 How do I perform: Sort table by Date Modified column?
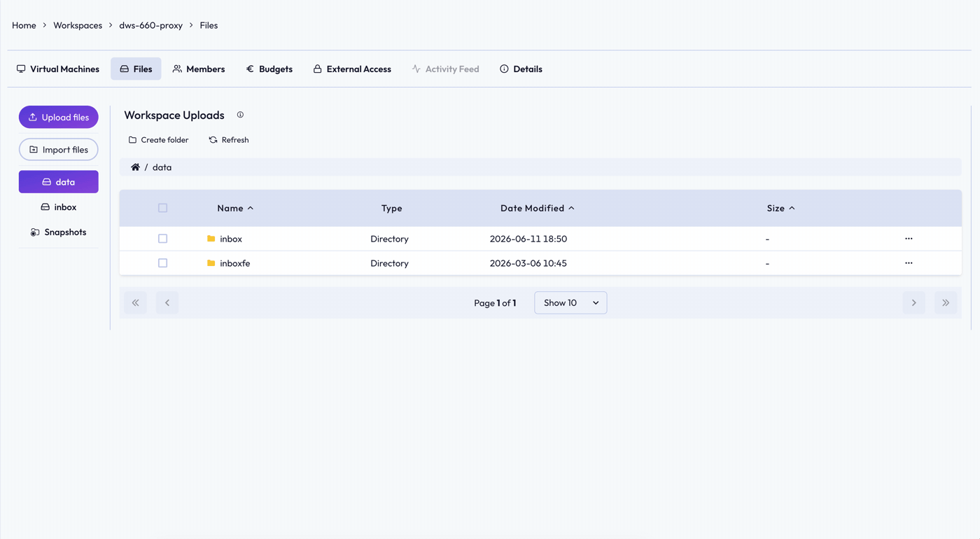(x=538, y=208)
